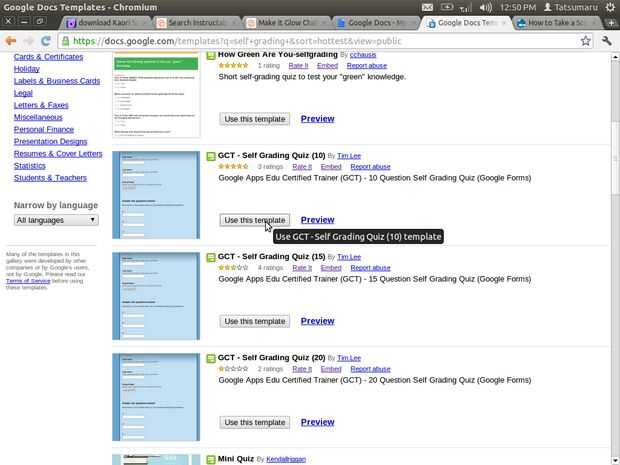Open the Holiday category
This screenshot has height=465, width=620.
(x=26, y=69)
